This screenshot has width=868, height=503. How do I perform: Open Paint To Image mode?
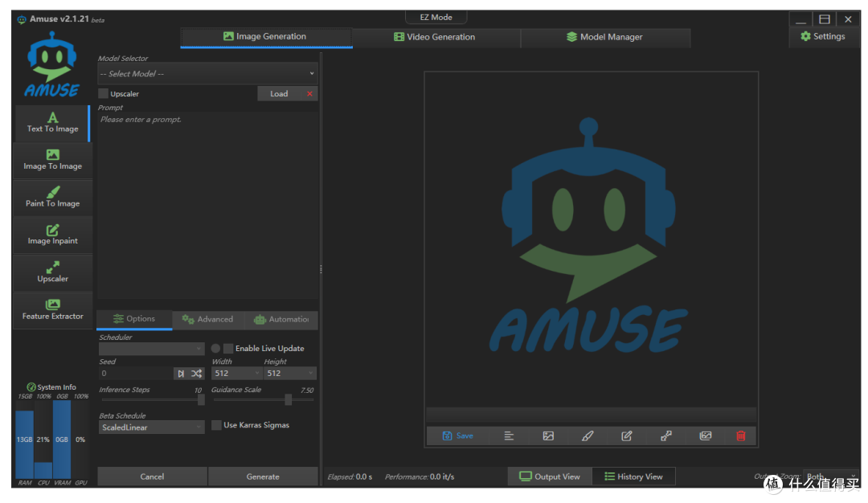(52, 198)
